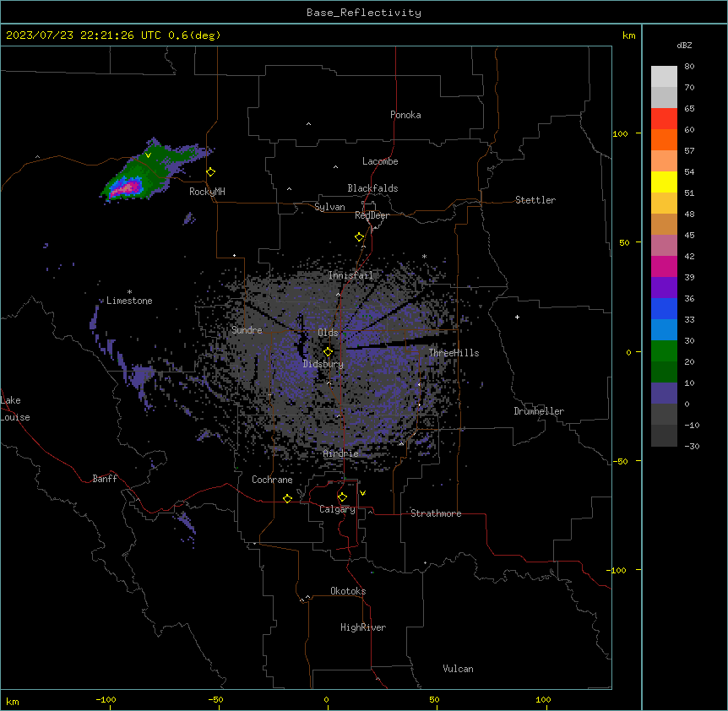Pick the purple 36–39 dBZ legend swatch
The height and width of the screenshot is (711, 728).
tap(664, 287)
